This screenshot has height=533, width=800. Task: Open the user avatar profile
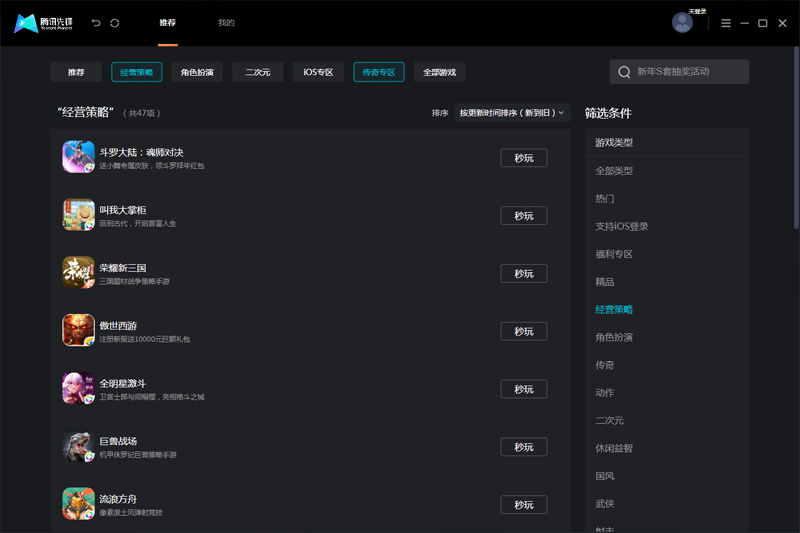pyautogui.click(x=682, y=22)
